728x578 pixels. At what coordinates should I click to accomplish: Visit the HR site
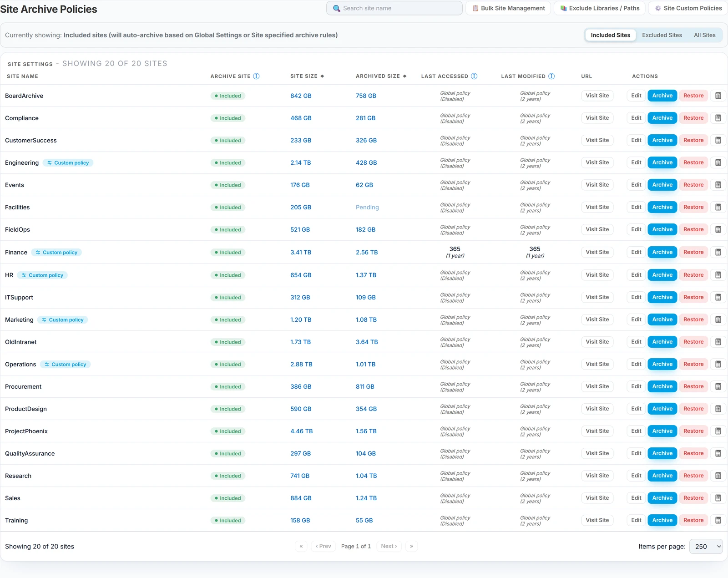click(x=597, y=275)
